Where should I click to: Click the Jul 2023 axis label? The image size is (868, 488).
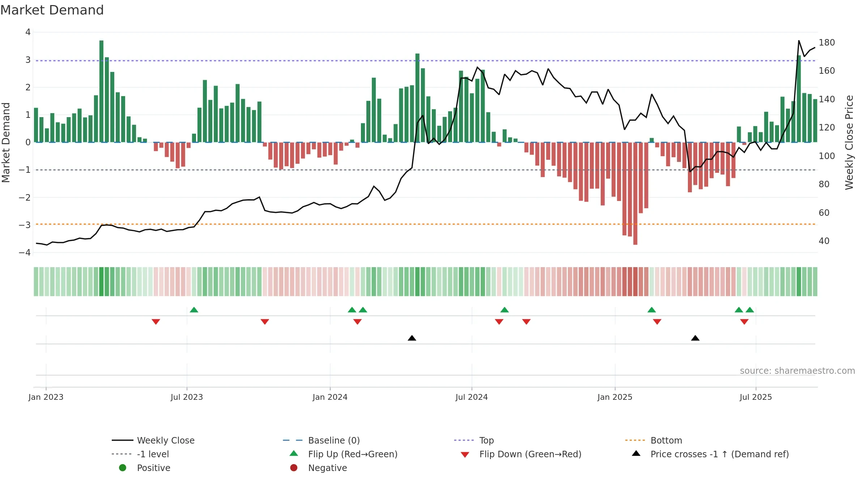[187, 397]
